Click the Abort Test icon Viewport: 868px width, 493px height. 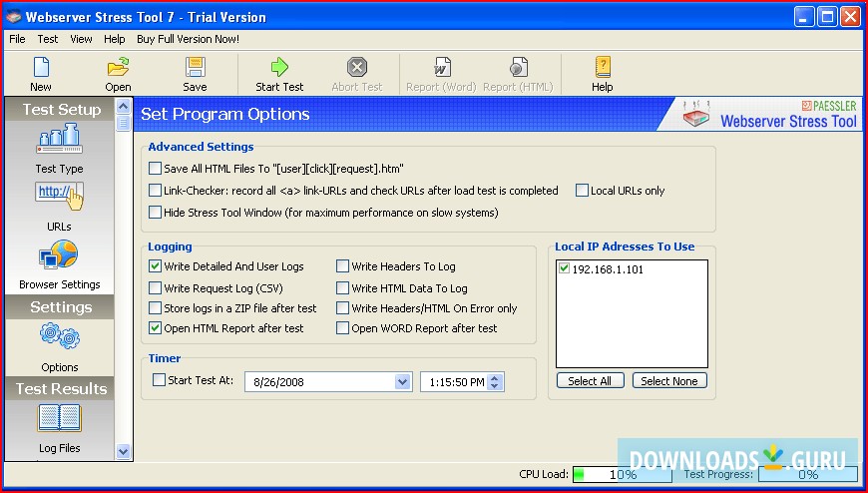357,68
